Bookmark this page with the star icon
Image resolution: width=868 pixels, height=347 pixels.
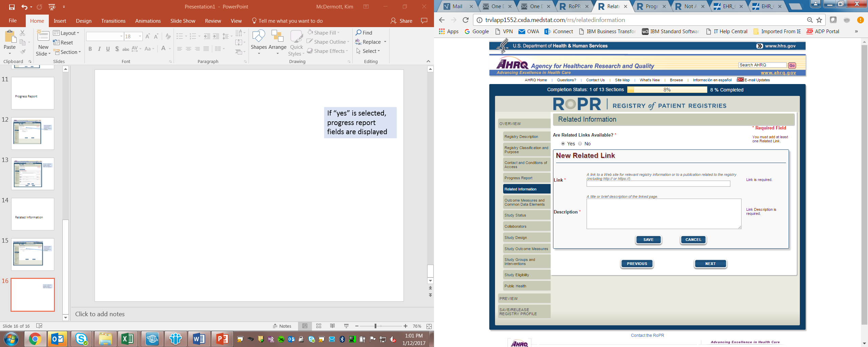819,20
